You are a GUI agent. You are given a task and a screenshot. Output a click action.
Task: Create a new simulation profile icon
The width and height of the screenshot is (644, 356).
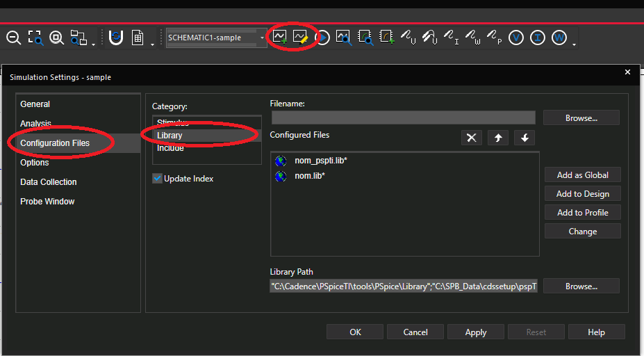280,37
